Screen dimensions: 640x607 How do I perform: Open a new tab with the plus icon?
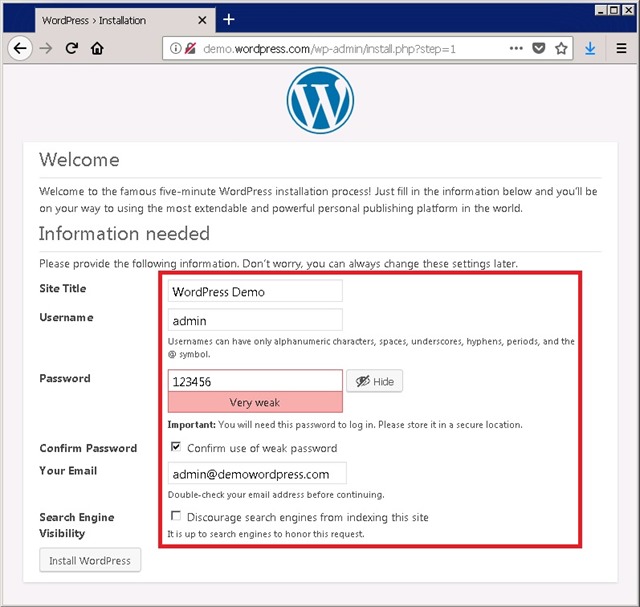point(229,19)
